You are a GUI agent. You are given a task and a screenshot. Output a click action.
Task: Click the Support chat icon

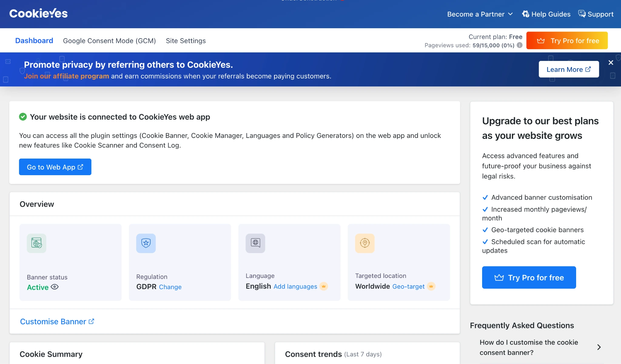coord(582,14)
